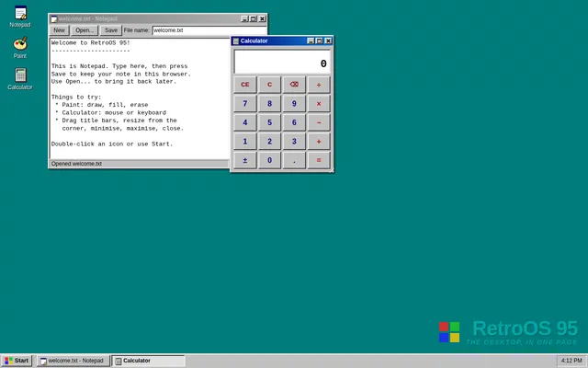Click the 'Double-click an icon or use Start.' line
The height and width of the screenshot is (368, 588).
112,144
